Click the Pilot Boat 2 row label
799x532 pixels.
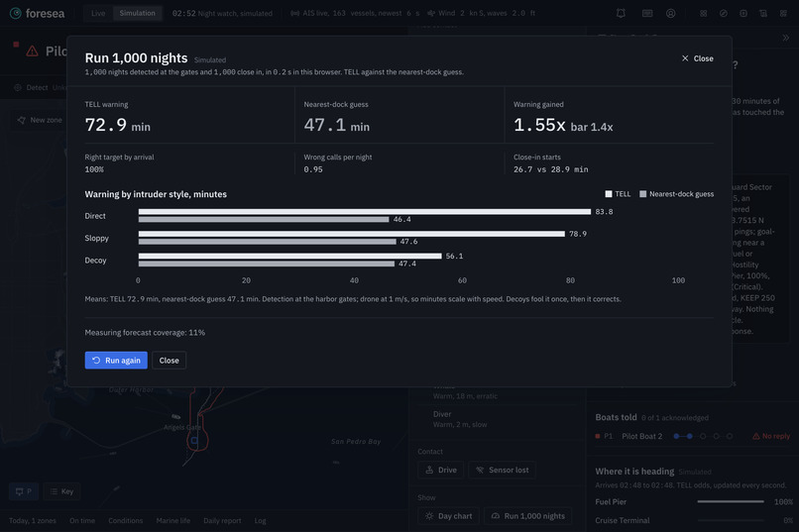pyautogui.click(x=642, y=436)
